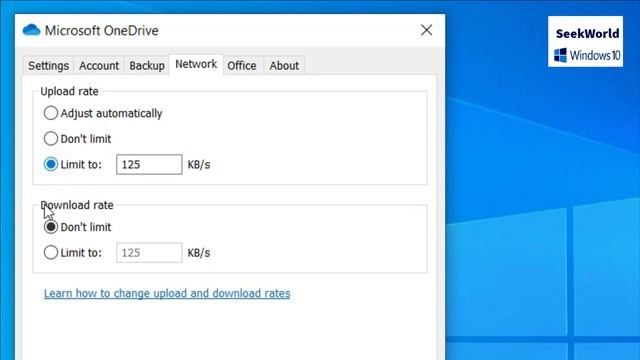Click the Upload rate group label

[69, 91]
